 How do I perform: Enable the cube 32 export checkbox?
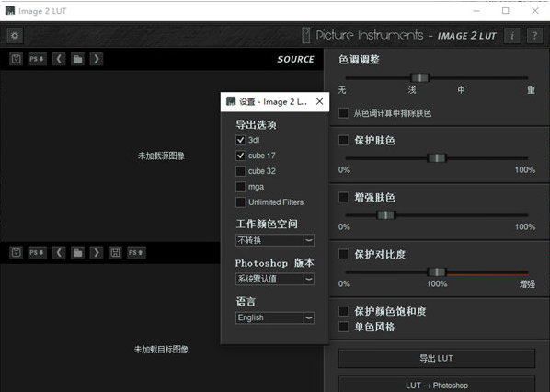(241, 171)
